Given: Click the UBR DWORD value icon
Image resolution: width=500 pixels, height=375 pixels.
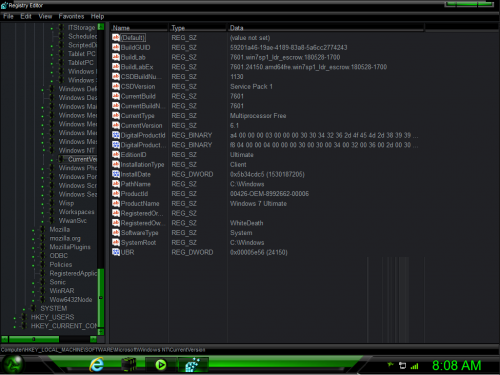Looking at the screenshot, I should (116, 252).
